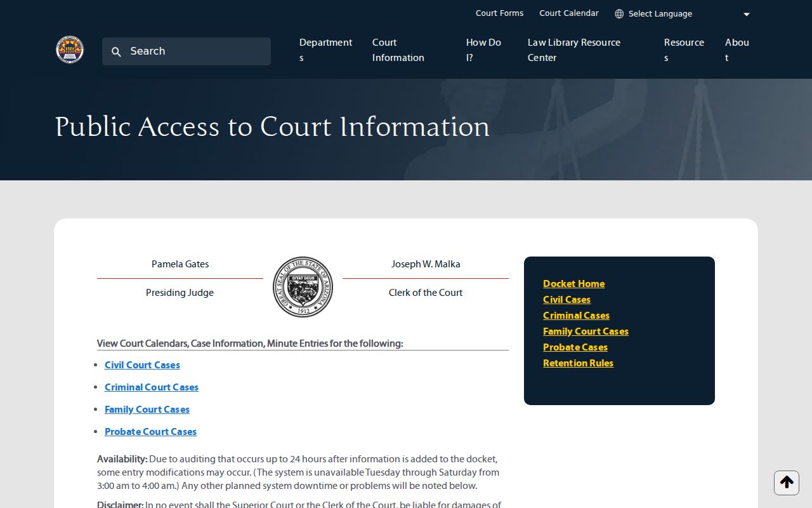The width and height of the screenshot is (812, 508).
Task: Click the name Joseph W. Malka
Action: click(426, 264)
